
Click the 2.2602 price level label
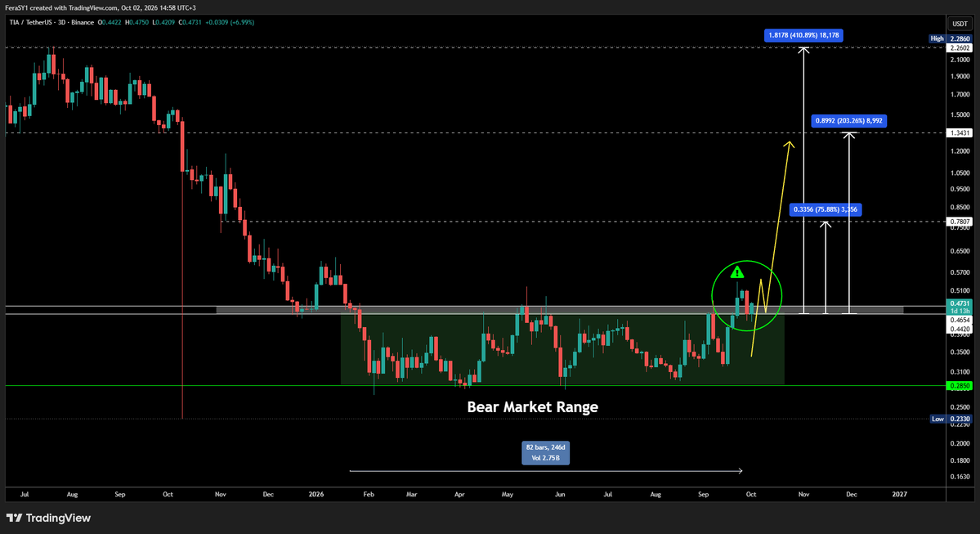(x=960, y=47)
